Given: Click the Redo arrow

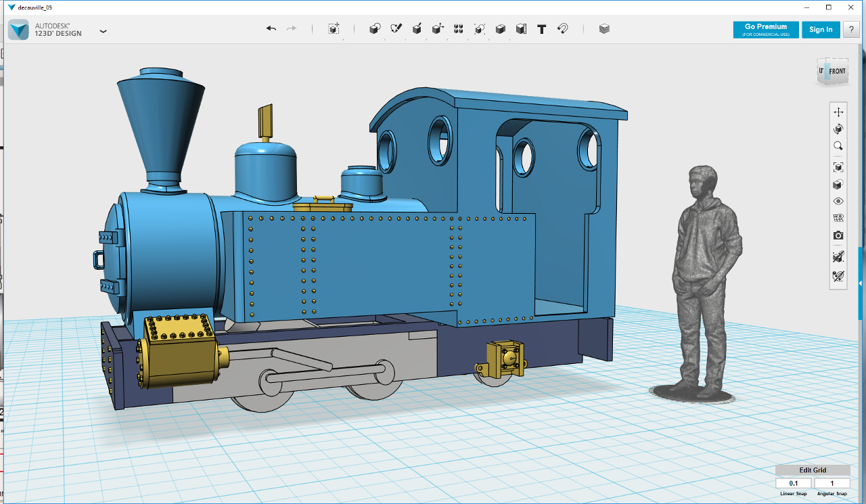Looking at the screenshot, I should [x=292, y=28].
